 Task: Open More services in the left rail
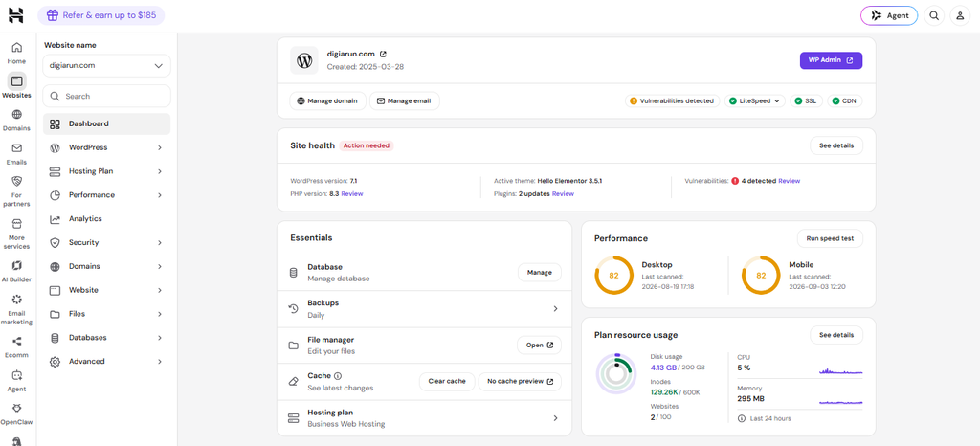[x=17, y=233]
